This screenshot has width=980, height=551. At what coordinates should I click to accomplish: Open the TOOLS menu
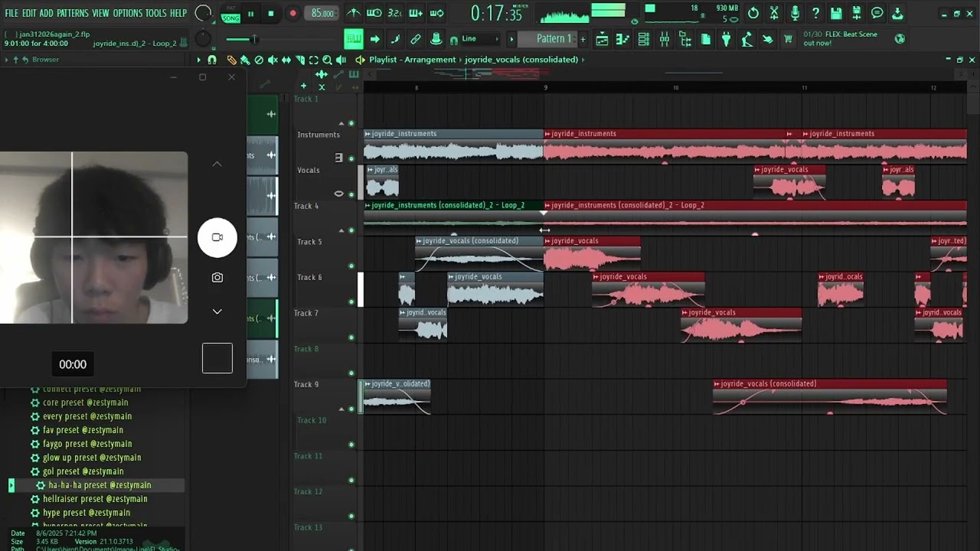point(155,13)
